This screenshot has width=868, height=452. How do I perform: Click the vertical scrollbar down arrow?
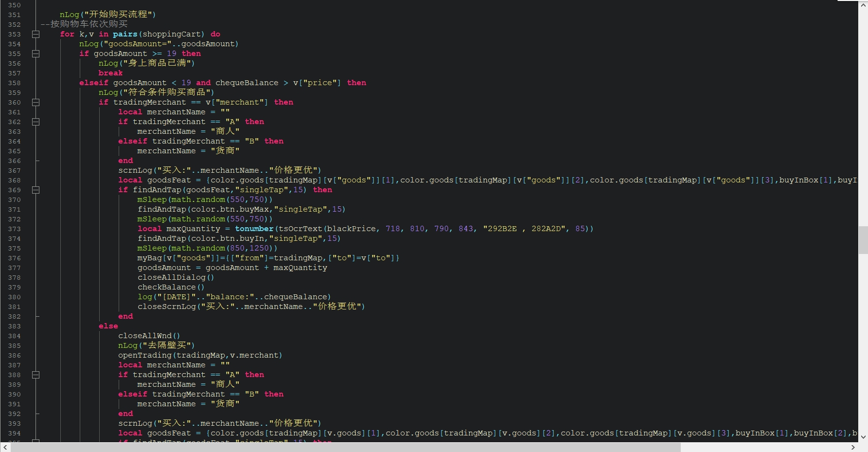click(863, 437)
